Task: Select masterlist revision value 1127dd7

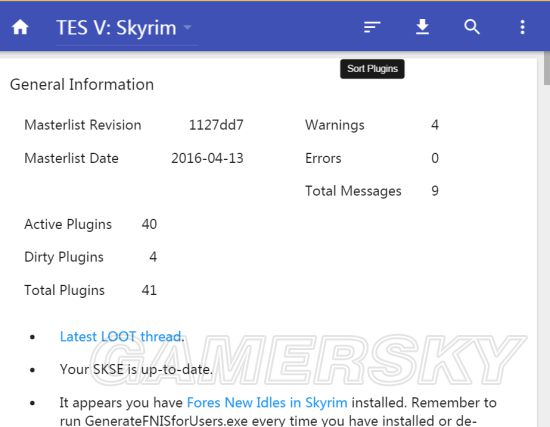Action: pos(216,125)
